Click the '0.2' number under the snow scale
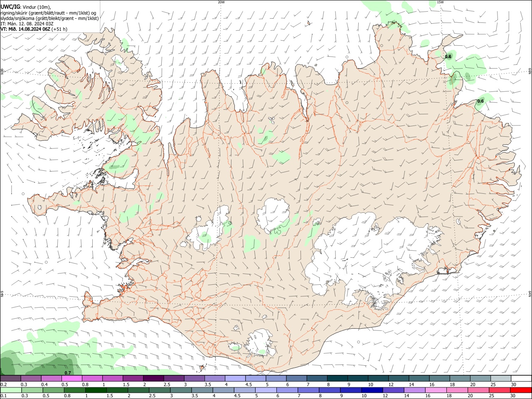 click(3, 384)
